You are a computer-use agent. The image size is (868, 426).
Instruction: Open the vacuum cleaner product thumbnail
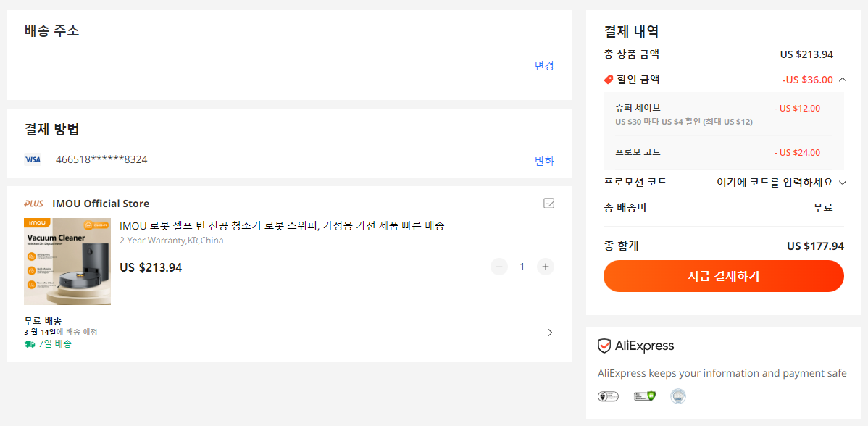(67, 261)
